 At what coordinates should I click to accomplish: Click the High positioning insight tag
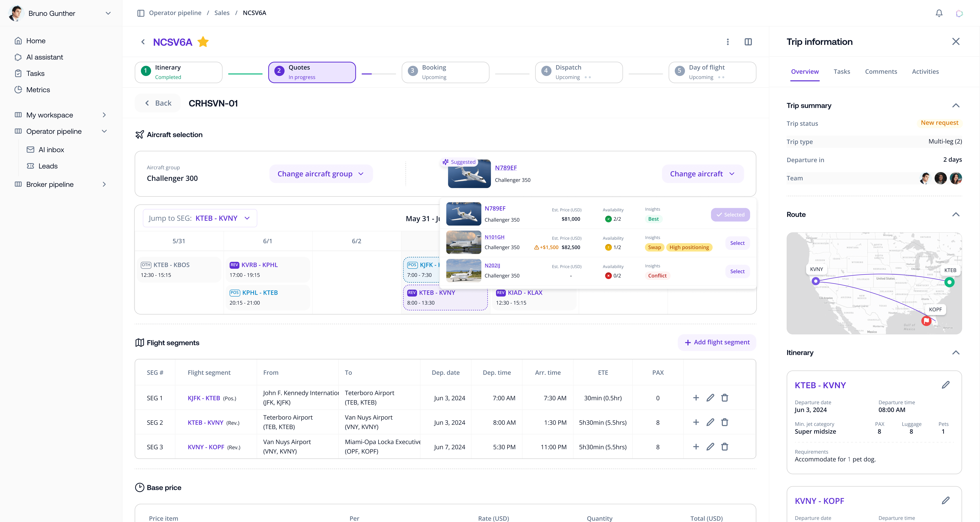(689, 247)
